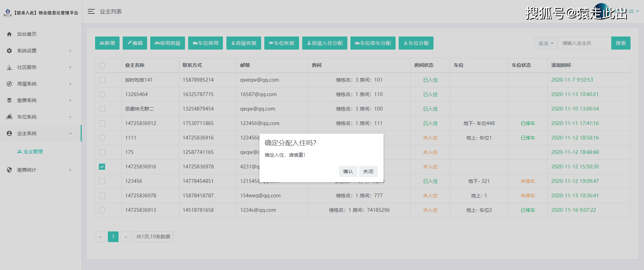Image resolution: width=644 pixels, height=270 pixels.
Task: Click the 共1页,10条数据 pagination summary
Action: (x=153, y=237)
